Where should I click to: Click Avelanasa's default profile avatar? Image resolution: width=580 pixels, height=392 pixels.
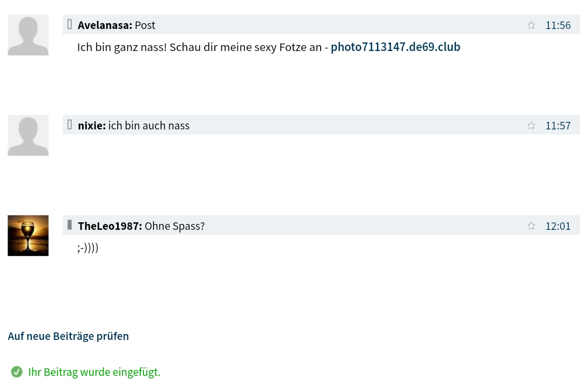(28, 35)
